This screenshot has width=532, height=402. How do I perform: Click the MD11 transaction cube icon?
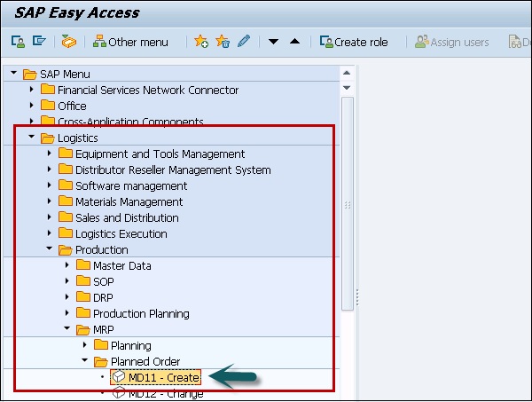click(x=119, y=376)
